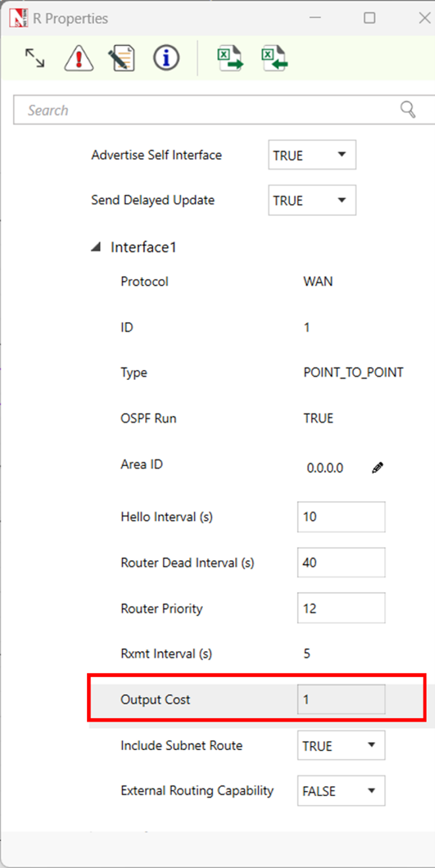Maximize the R Properties window

click(x=370, y=18)
